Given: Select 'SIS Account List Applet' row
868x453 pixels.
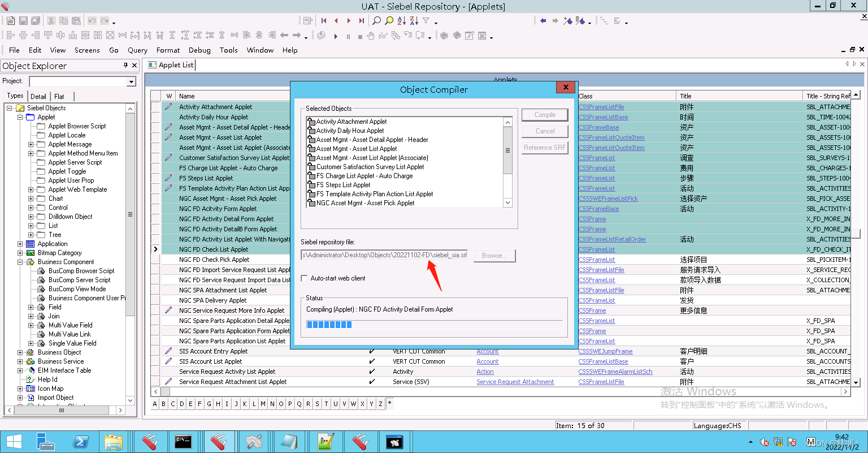Looking at the screenshot, I should [x=210, y=361].
